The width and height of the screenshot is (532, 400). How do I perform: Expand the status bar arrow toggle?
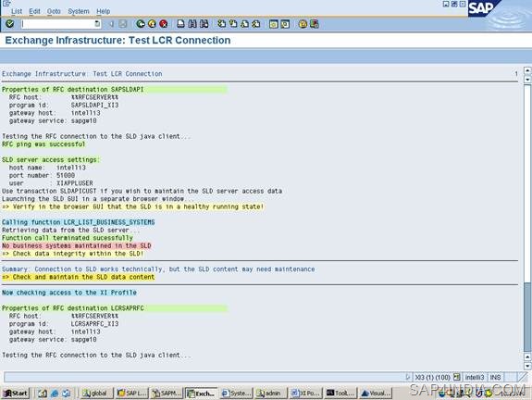[408, 377]
